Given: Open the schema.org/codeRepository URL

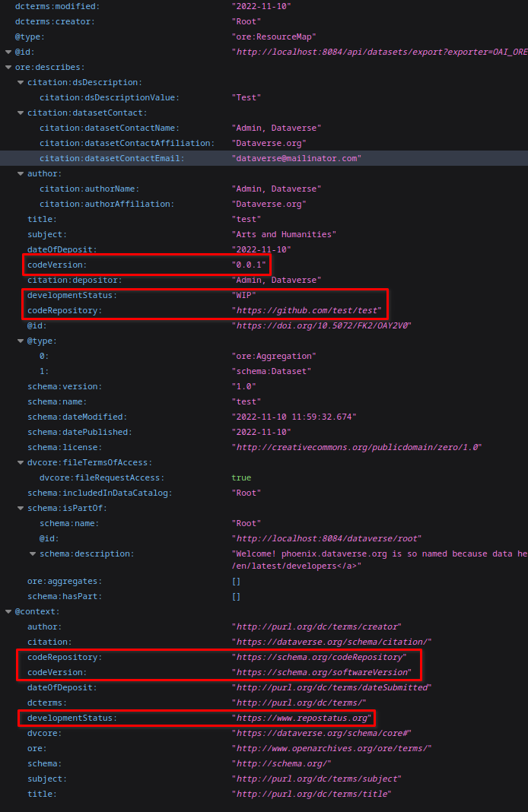Looking at the screenshot, I should [x=320, y=657].
